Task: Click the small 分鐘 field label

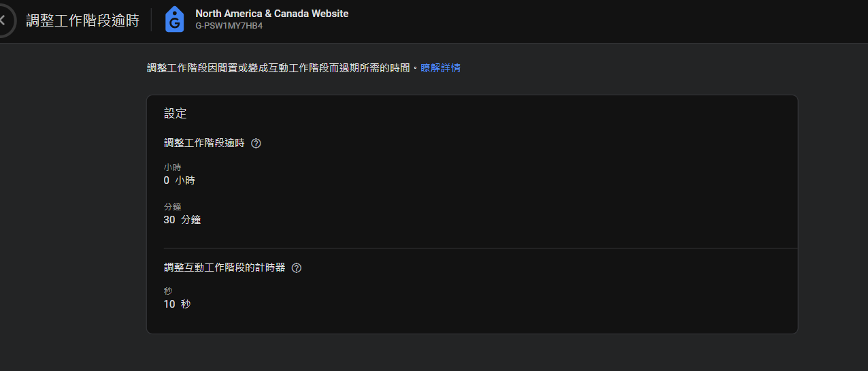Action: point(173,207)
